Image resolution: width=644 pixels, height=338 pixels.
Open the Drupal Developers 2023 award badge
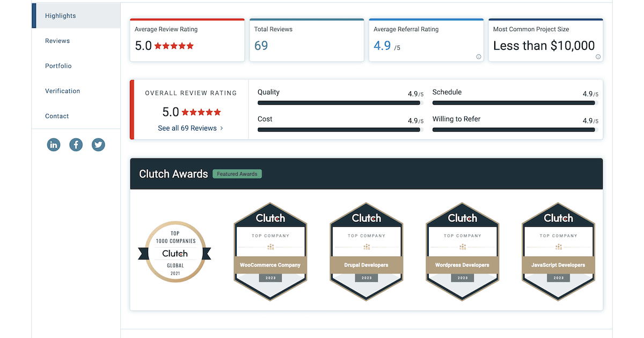point(366,251)
